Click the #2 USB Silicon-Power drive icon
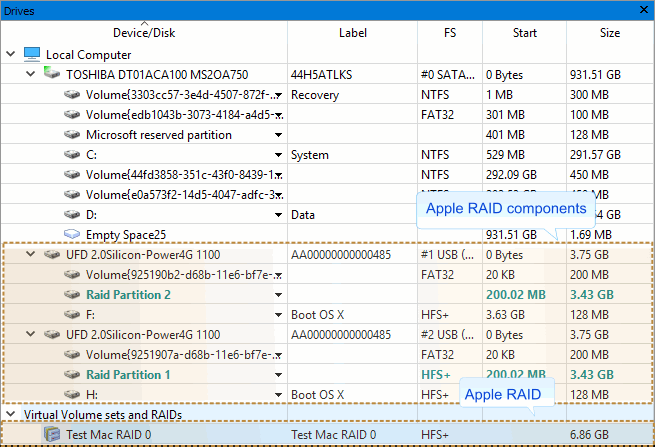 [x=52, y=335]
